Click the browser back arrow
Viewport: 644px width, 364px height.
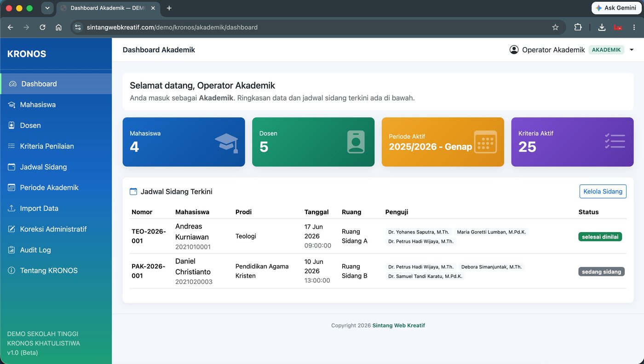(x=10, y=27)
